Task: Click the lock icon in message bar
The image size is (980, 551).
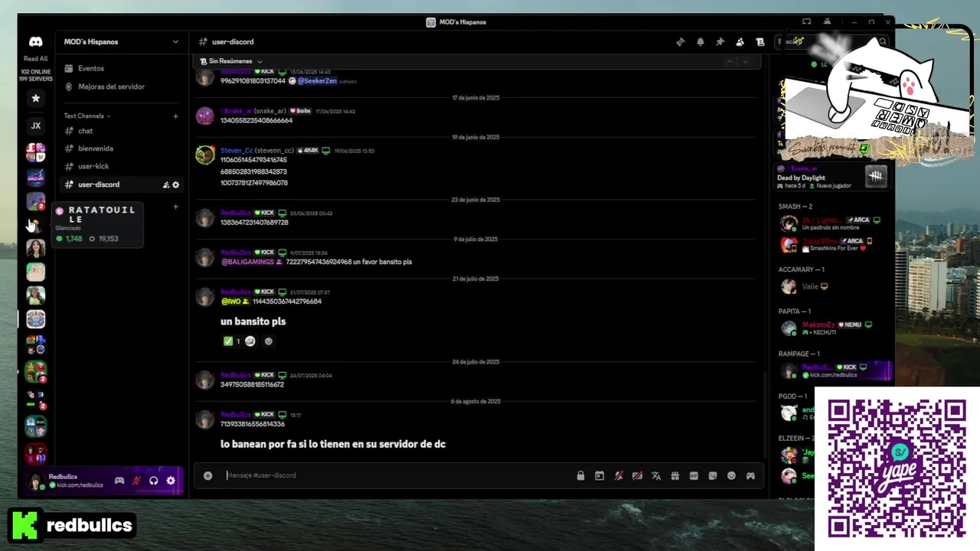Action: click(x=580, y=475)
